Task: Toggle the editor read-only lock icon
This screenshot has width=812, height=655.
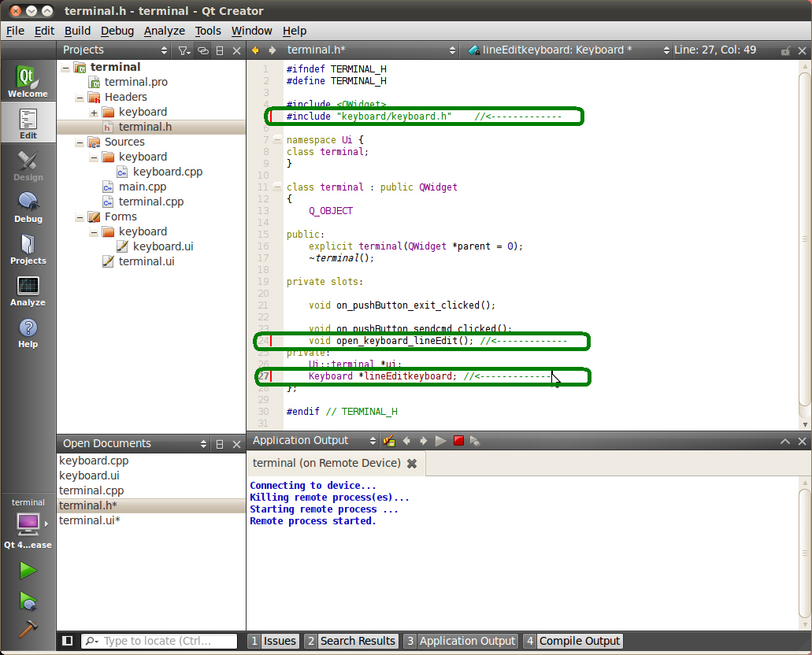Action: [x=785, y=50]
